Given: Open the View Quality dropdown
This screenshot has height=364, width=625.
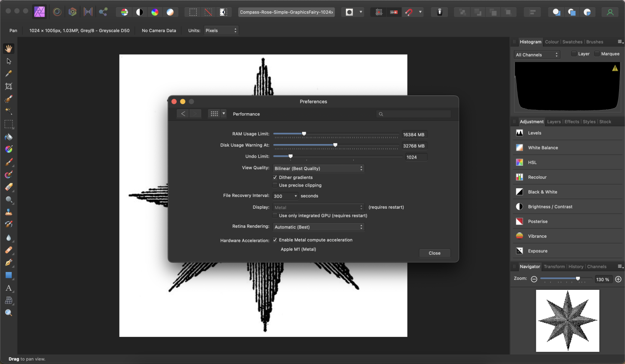Looking at the screenshot, I should [318, 168].
